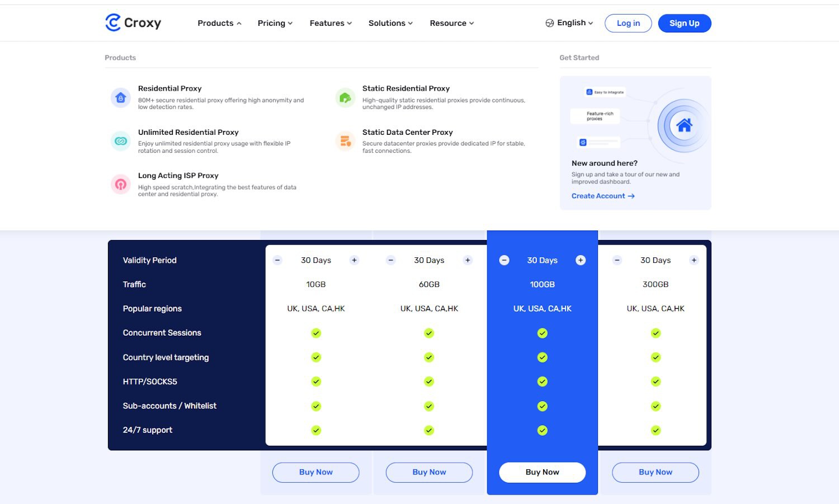This screenshot has height=504, width=839.
Task: Click the 10GB Country level targeting checkmark
Action: tap(316, 357)
